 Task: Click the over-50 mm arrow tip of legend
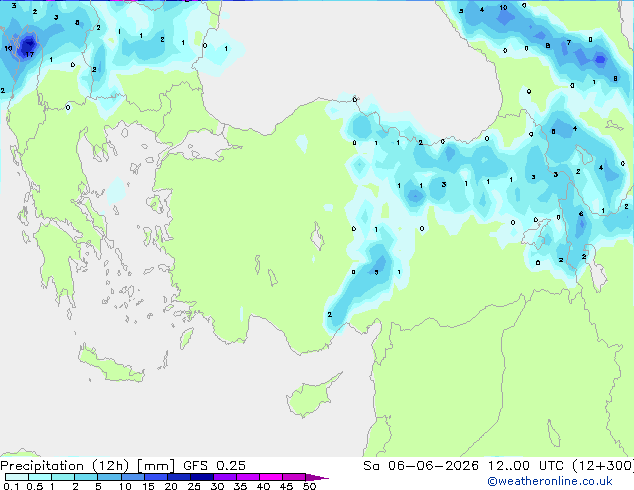(317, 477)
